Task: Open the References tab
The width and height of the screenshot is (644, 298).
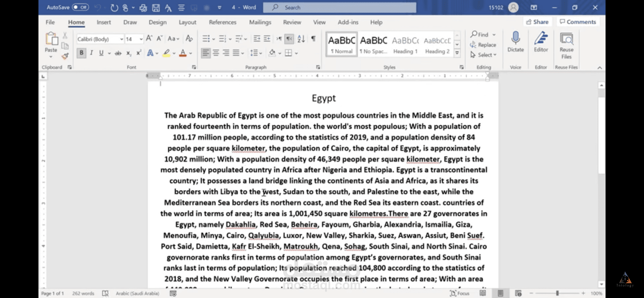Action: click(222, 22)
